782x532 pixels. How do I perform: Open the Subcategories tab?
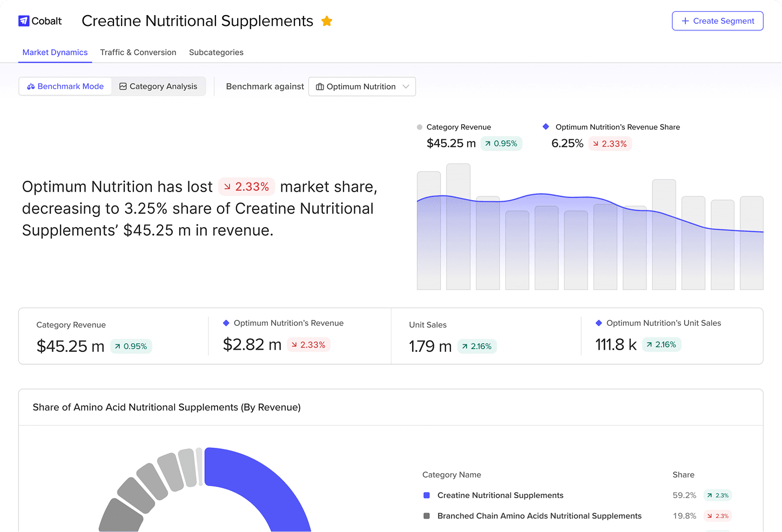click(216, 52)
